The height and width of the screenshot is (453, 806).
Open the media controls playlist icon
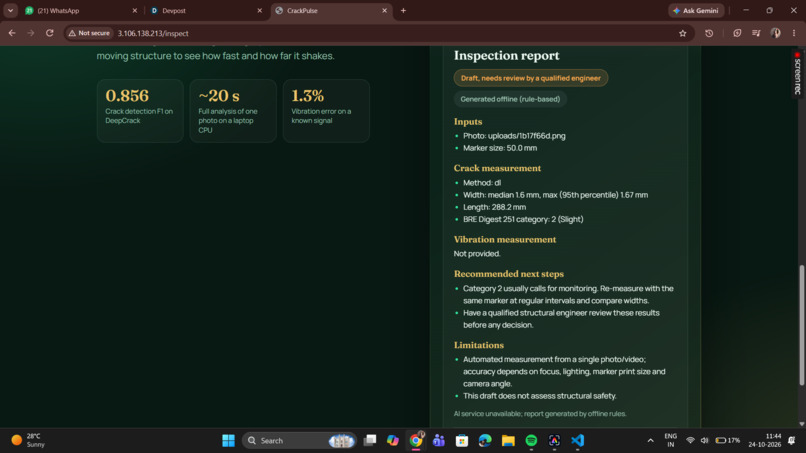click(x=756, y=33)
